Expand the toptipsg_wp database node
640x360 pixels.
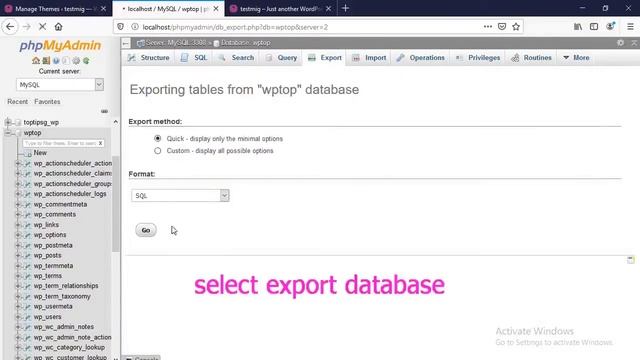point(8,122)
